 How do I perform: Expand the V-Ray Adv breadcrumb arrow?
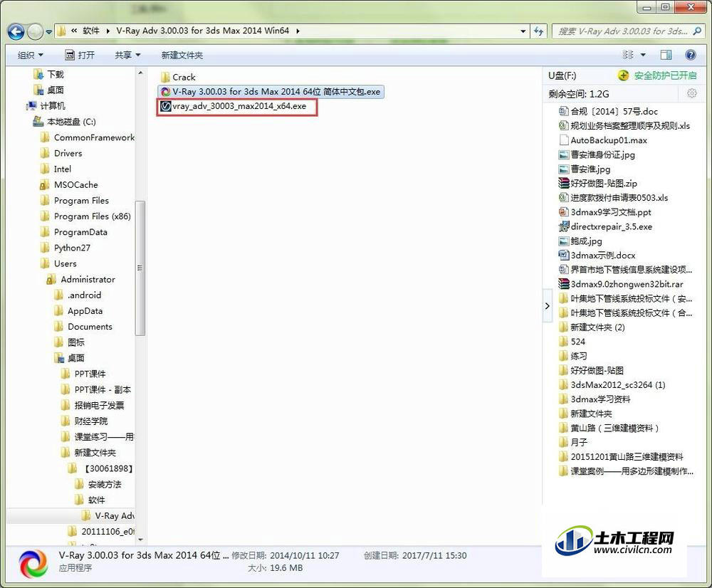click(x=298, y=31)
